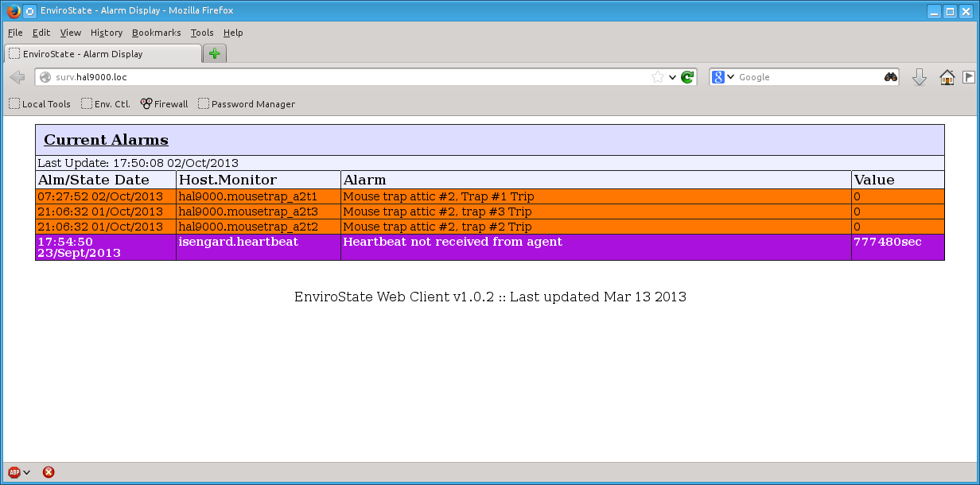Viewport: 980px width, 485px height.
Task: Open the Firewall bookmark
Action: [165, 104]
